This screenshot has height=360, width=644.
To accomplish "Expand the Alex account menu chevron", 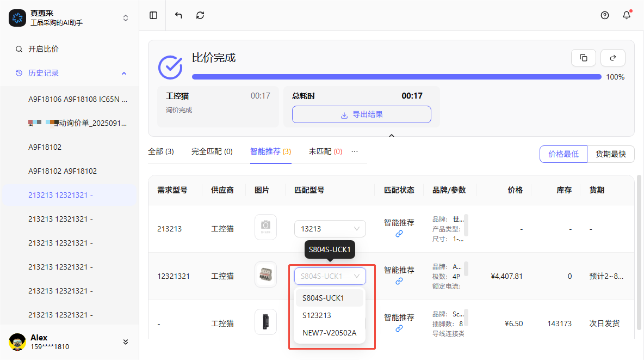I will [x=125, y=342].
